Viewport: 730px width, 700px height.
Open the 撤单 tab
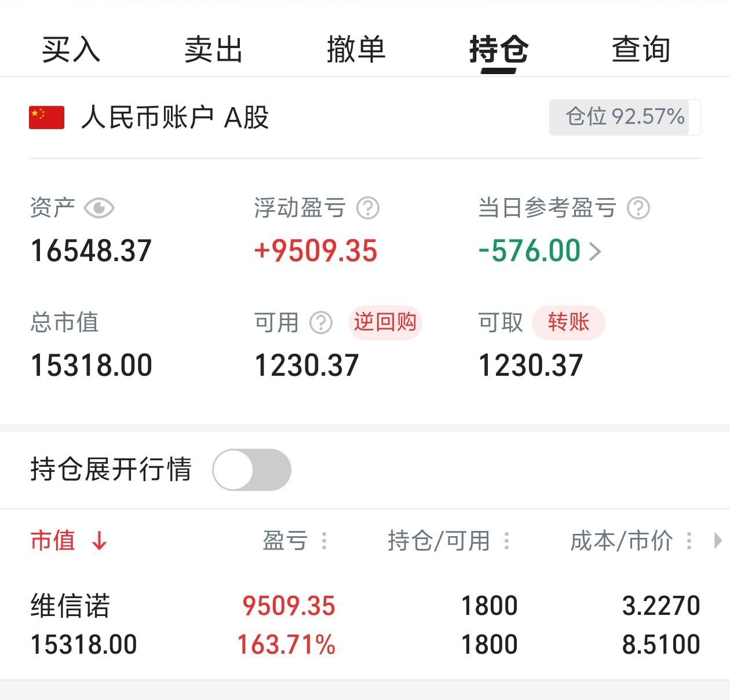(x=356, y=49)
